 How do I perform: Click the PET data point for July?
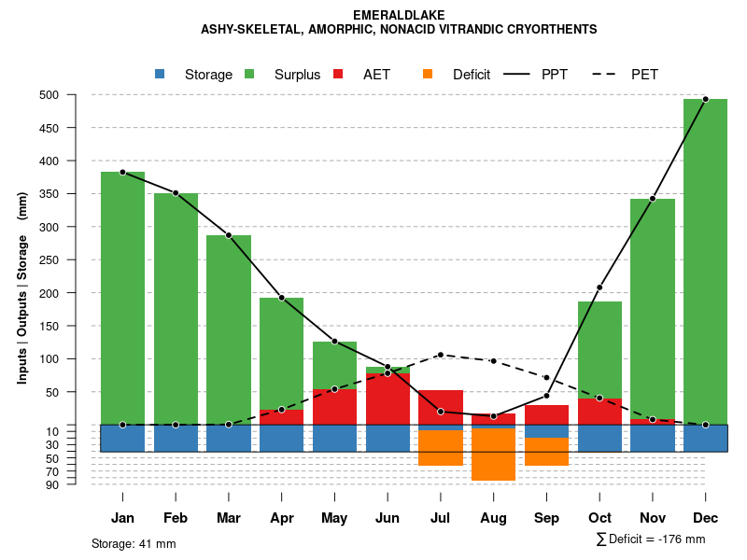click(x=441, y=355)
